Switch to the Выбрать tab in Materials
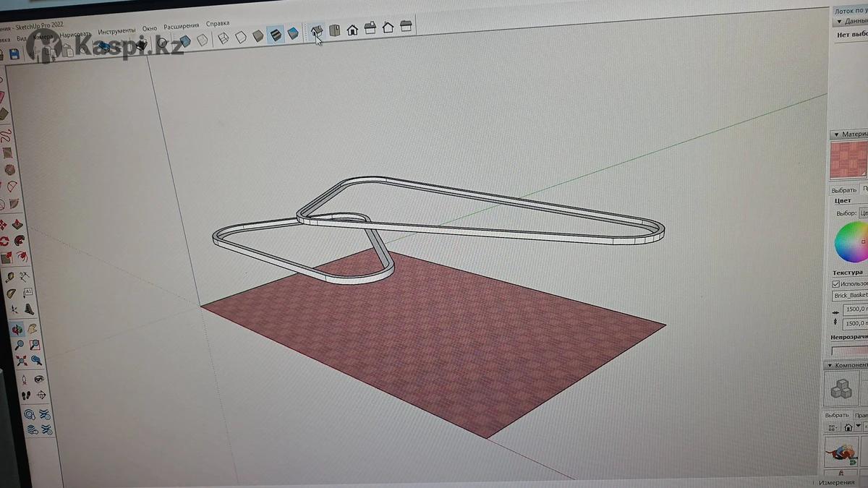This screenshot has width=868, height=488. click(x=843, y=189)
